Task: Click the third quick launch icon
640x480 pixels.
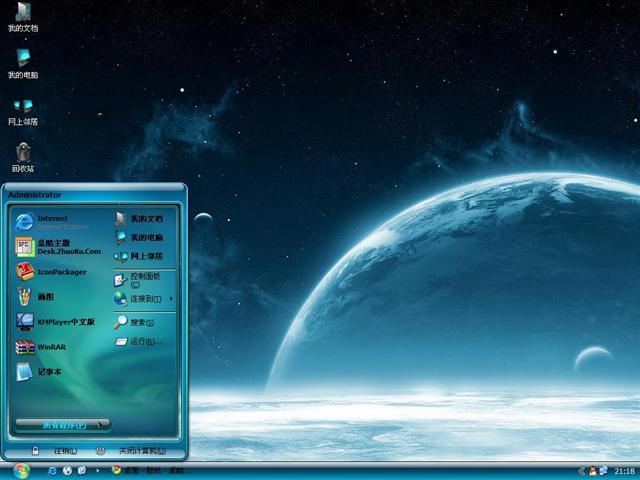Action: (x=82, y=471)
